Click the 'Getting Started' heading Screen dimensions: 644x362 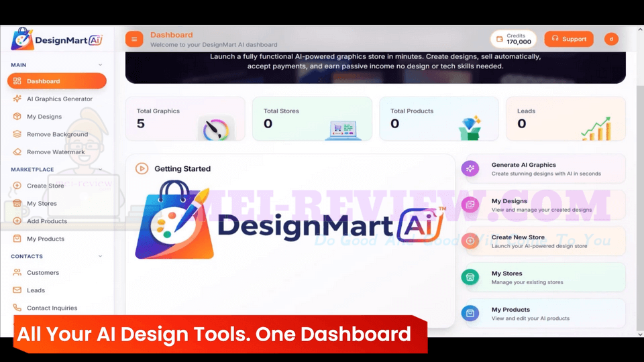pyautogui.click(x=182, y=169)
